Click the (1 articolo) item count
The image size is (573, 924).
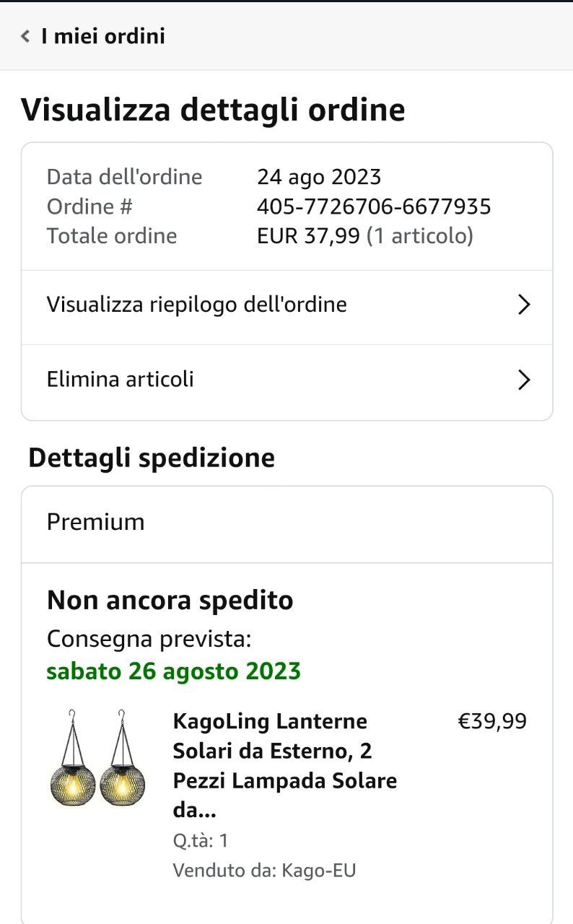[420, 236]
